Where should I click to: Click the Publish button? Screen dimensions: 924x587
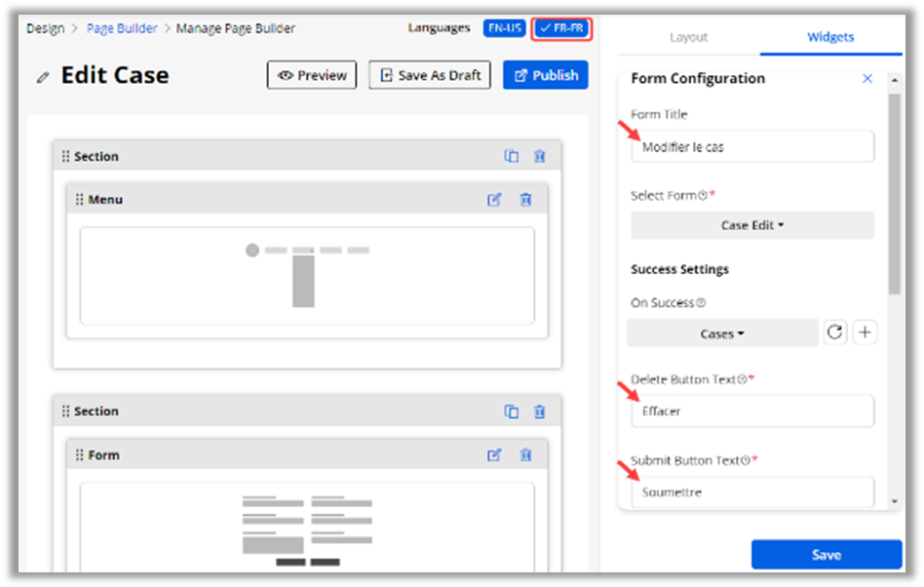click(546, 75)
